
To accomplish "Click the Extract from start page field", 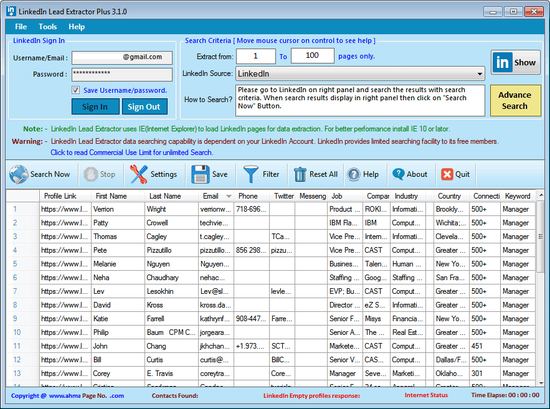I will click(256, 56).
